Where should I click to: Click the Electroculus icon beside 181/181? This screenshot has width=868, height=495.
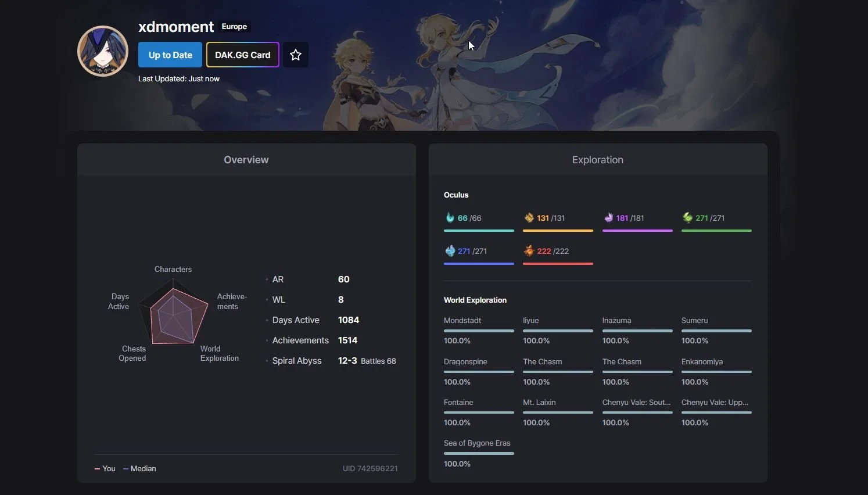pos(608,218)
